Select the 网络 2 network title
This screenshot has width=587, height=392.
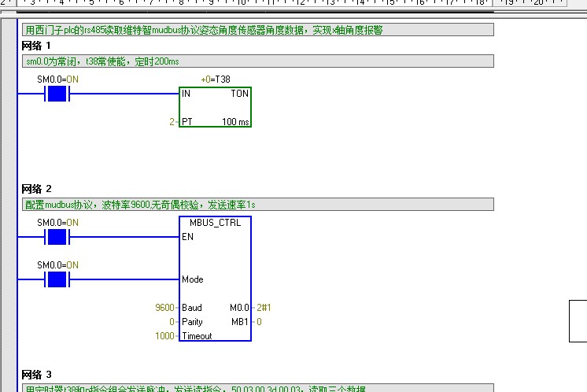click(x=36, y=189)
